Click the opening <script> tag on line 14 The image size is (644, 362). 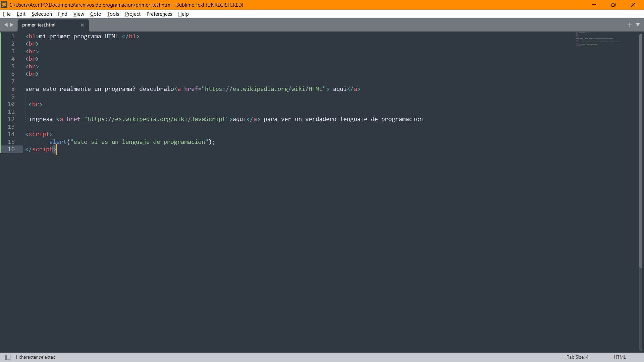pyautogui.click(x=39, y=134)
